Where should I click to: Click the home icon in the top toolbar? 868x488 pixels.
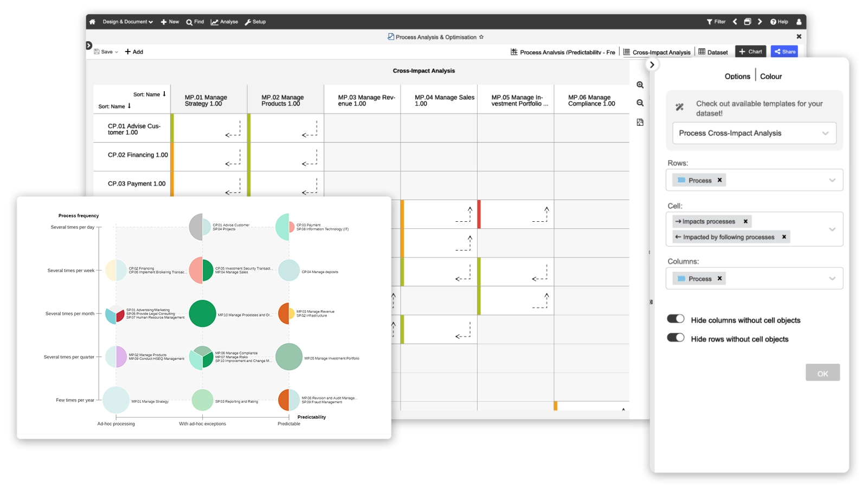click(92, 22)
